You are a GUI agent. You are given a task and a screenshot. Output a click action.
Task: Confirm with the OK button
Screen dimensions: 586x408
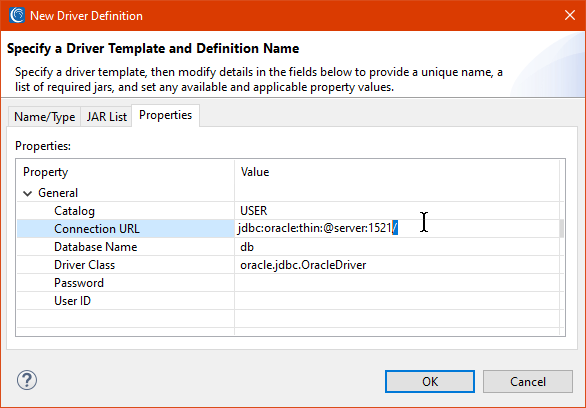pos(430,381)
